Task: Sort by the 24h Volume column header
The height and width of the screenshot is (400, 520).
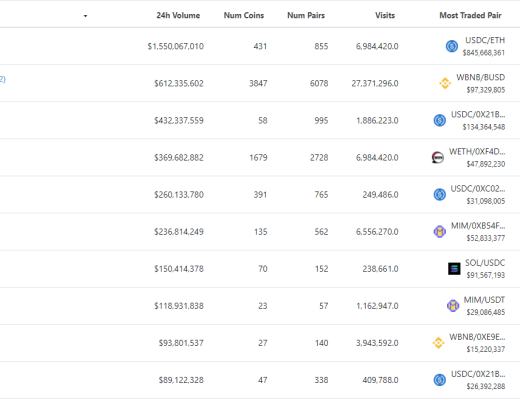Action: click(178, 15)
